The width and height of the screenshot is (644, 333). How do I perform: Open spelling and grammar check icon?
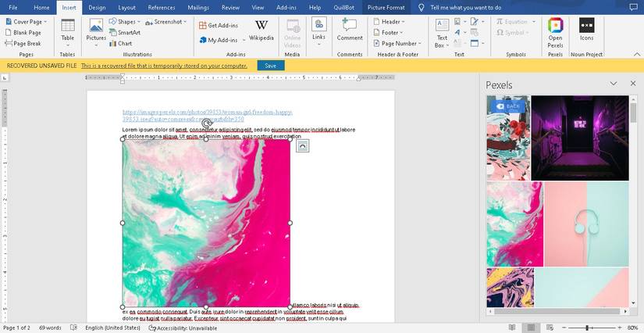pyautogui.click(x=73, y=328)
